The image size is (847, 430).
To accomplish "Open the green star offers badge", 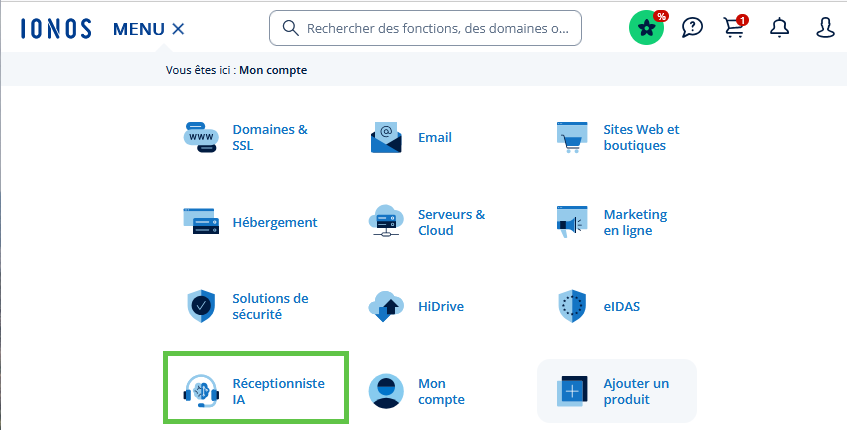I will (647, 28).
